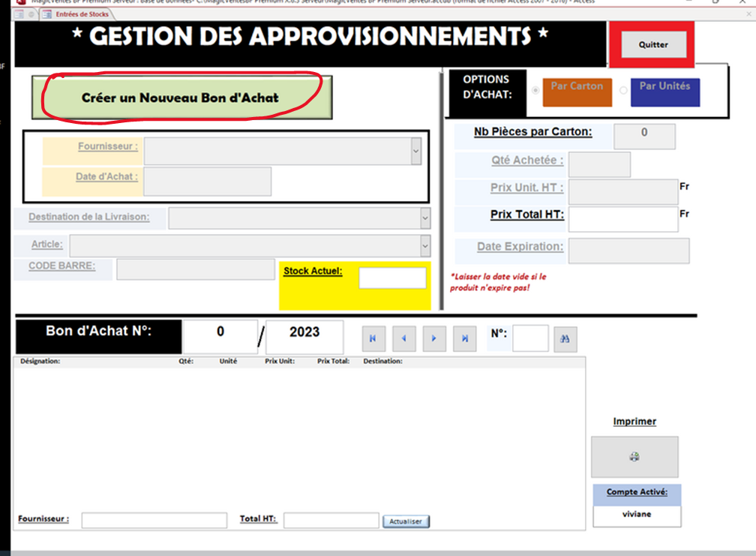The width and height of the screenshot is (756, 556).
Task: Click the form icon on Entrées de Stocks tab
Action: (46, 14)
